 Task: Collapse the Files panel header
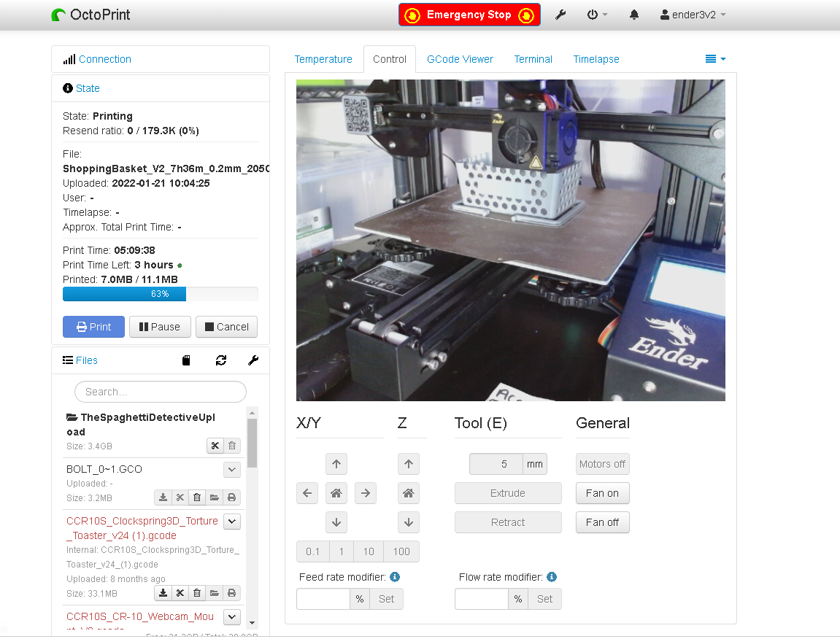87,360
